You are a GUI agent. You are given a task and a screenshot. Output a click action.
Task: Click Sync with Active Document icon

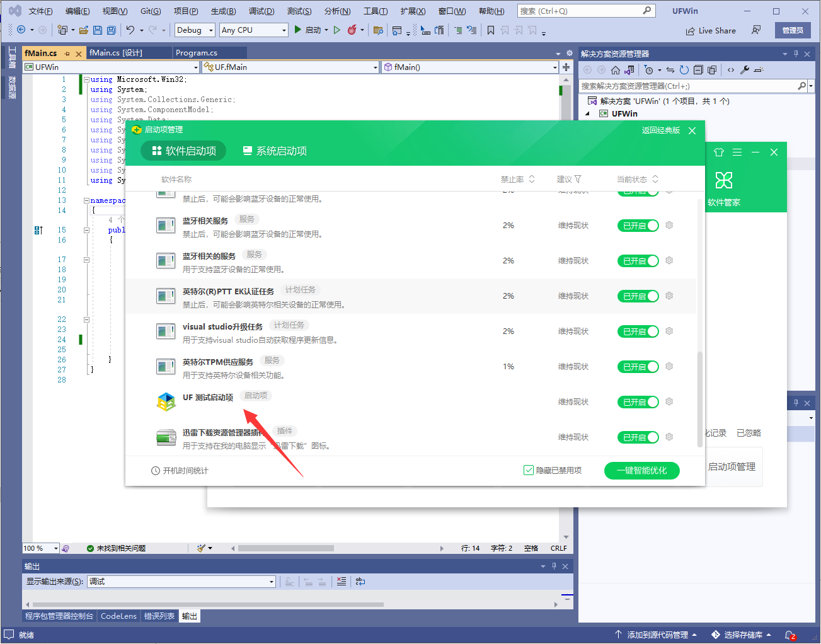coord(670,70)
